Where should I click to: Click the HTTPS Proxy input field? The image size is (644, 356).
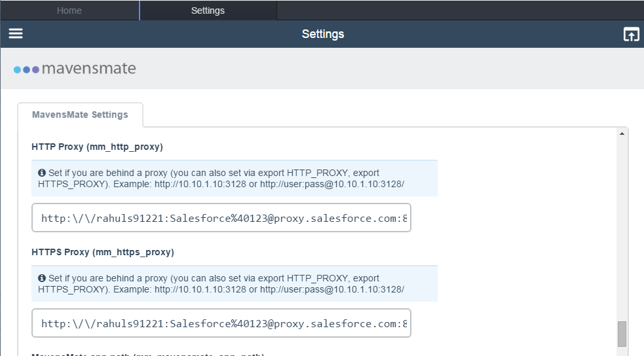point(221,323)
